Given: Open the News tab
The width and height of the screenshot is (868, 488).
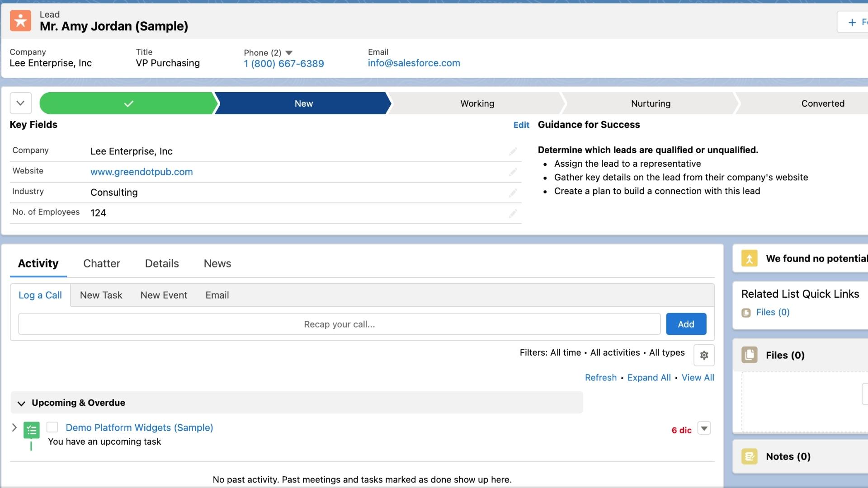Looking at the screenshot, I should point(217,263).
